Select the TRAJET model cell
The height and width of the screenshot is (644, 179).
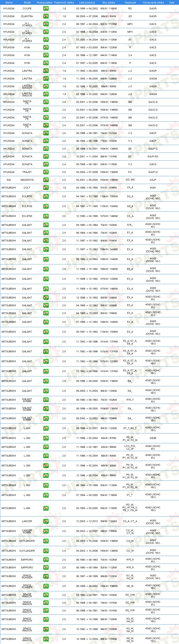click(27, 172)
